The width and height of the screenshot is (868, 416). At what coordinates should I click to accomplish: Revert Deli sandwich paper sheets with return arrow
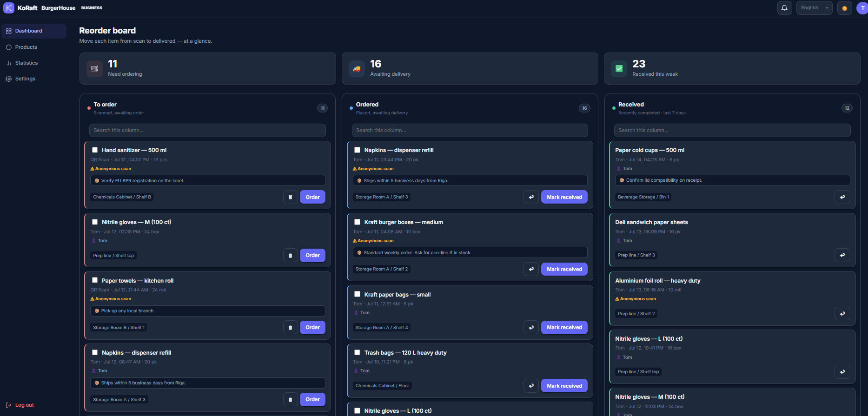(842, 255)
